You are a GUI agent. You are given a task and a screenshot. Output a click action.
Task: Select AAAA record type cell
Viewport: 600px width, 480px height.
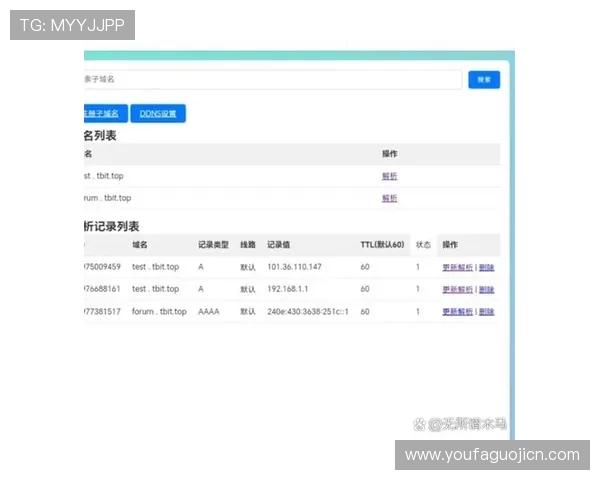pos(209,312)
